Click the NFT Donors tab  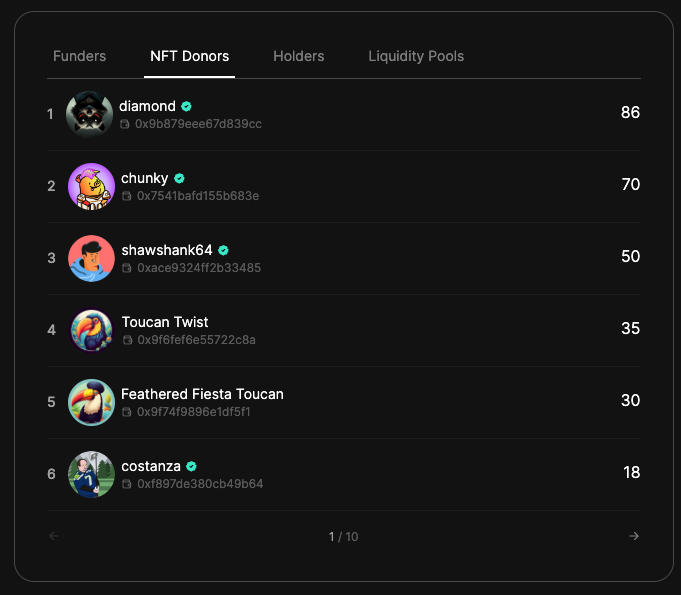(x=189, y=56)
